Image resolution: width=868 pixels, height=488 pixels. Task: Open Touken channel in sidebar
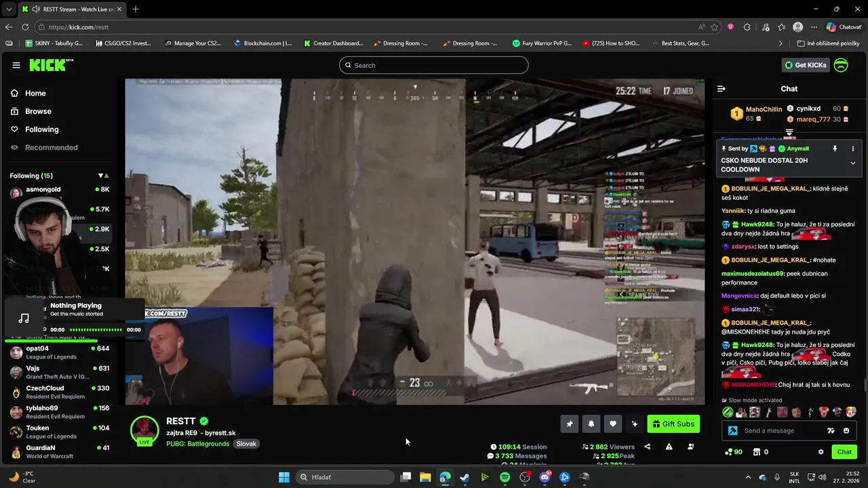pyautogui.click(x=60, y=432)
